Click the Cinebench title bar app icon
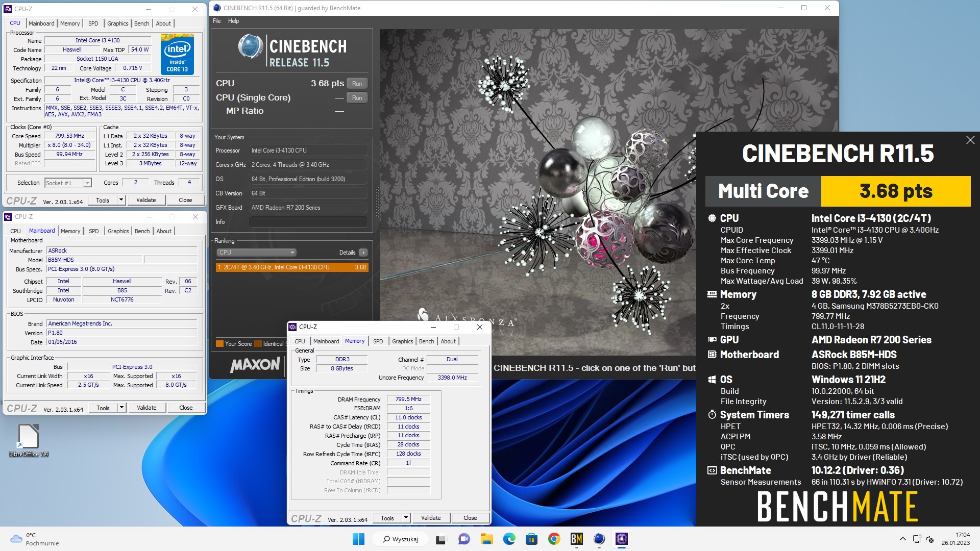 (217, 8)
